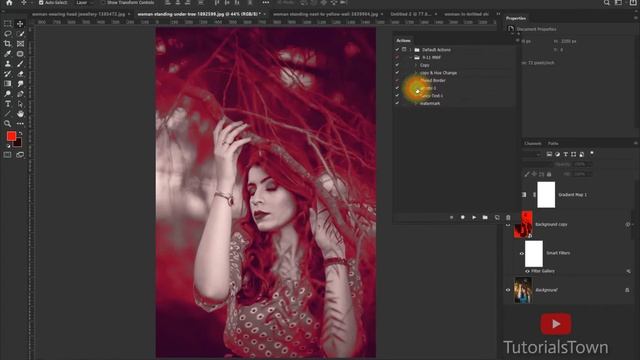The image size is (640, 360).
Task: Switch to the Paths tab
Action: 553,143
